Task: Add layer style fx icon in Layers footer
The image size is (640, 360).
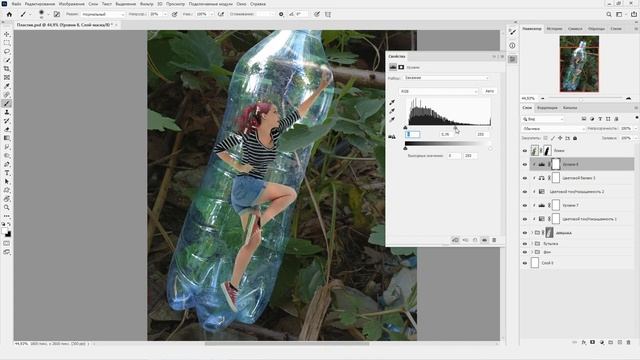Action: [x=584, y=342]
